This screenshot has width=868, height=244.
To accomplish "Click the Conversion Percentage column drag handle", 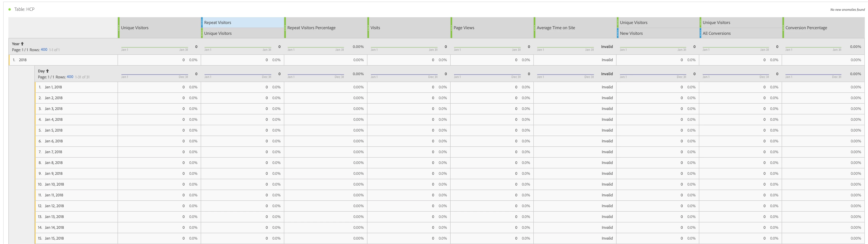I will pyautogui.click(x=783, y=28).
